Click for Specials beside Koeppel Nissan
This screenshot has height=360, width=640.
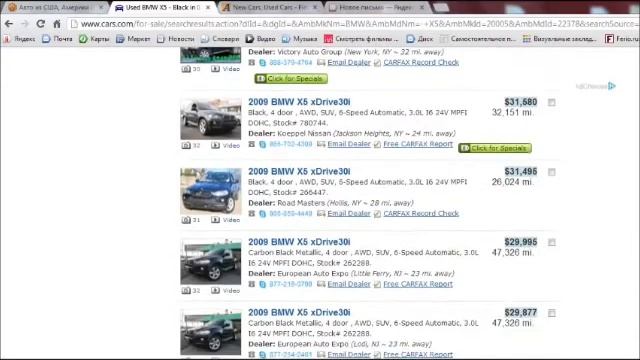495,148
